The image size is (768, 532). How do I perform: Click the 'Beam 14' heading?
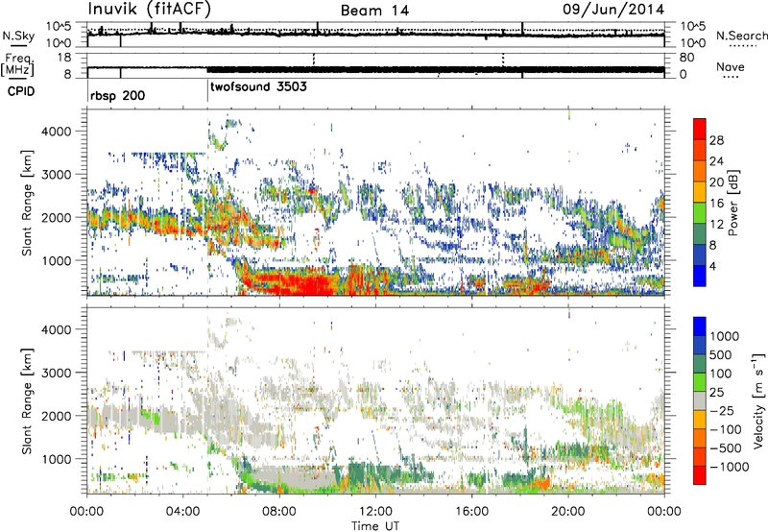tap(374, 11)
